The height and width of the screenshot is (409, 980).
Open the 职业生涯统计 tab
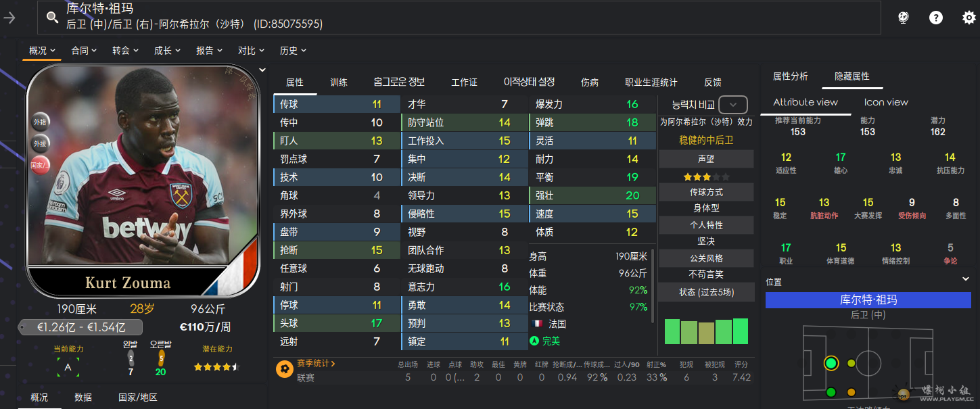pyautogui.click(x=651, y=82)
